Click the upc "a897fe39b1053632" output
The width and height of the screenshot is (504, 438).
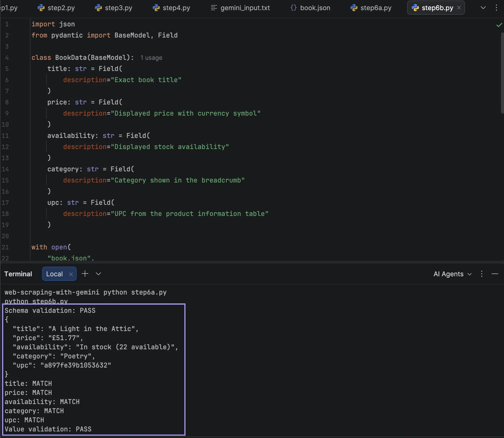coord(76,365)
